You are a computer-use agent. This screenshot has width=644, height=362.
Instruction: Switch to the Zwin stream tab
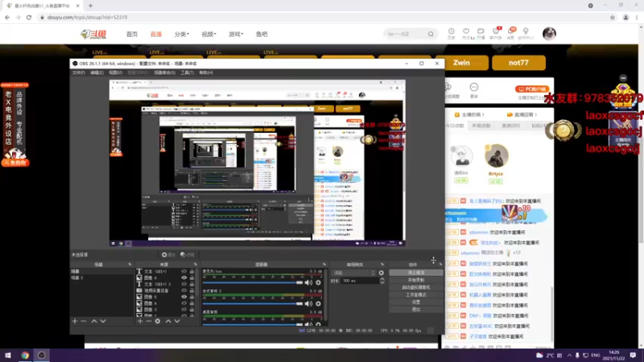pyautogui.click(x=461, y=63)
